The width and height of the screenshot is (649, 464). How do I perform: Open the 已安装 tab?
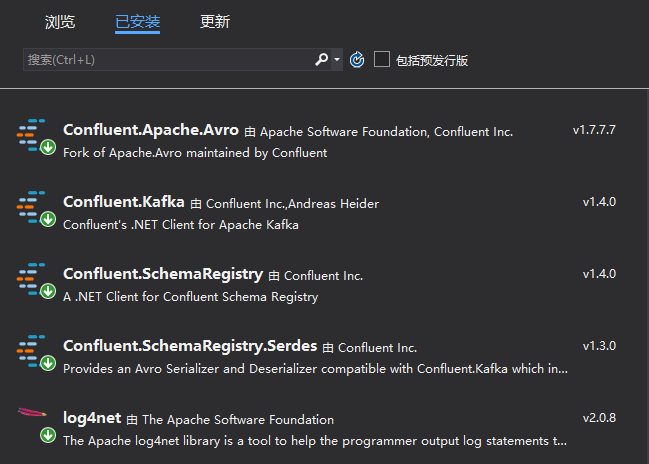tap(137, 22)
